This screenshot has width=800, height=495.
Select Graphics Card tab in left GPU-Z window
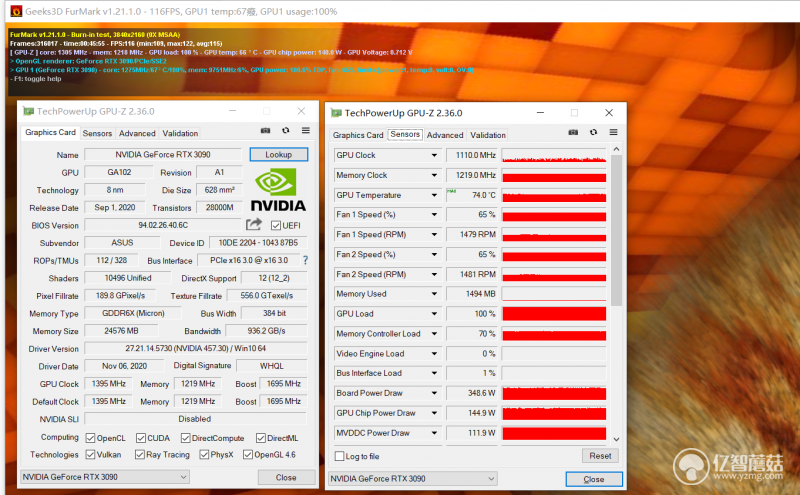[x=51, y=132]
